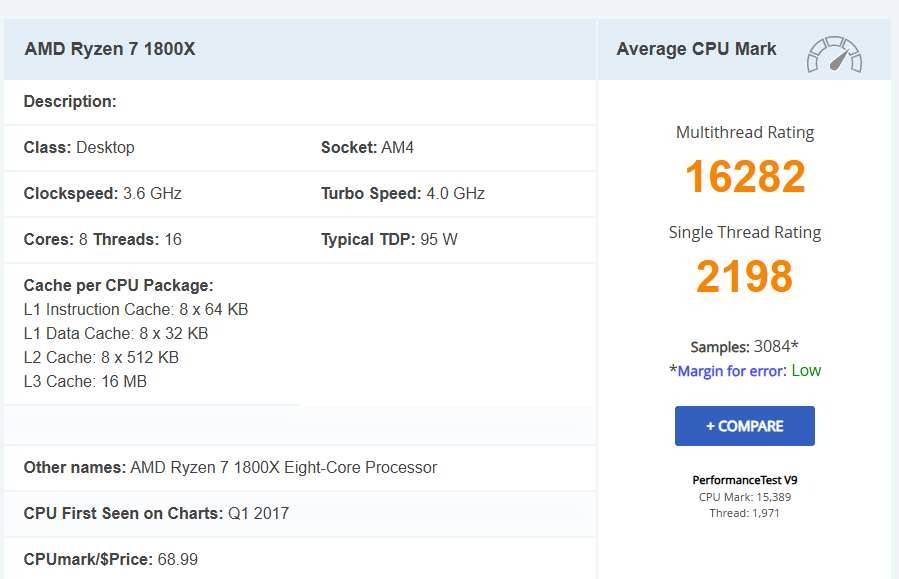Click the Single Thread Rating value 2198
This screenshot has width=899, height=579.
coord(745,277)
